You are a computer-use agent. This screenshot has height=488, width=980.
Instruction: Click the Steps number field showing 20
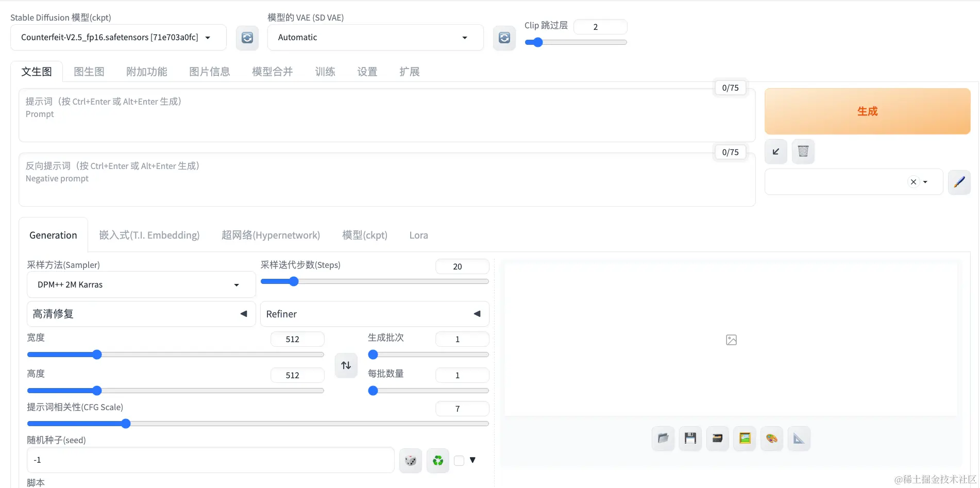click(462, 266)
